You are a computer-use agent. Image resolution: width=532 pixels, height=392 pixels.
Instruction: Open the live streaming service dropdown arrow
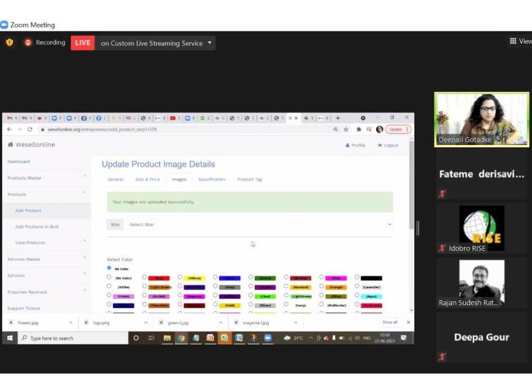point(209,43)
